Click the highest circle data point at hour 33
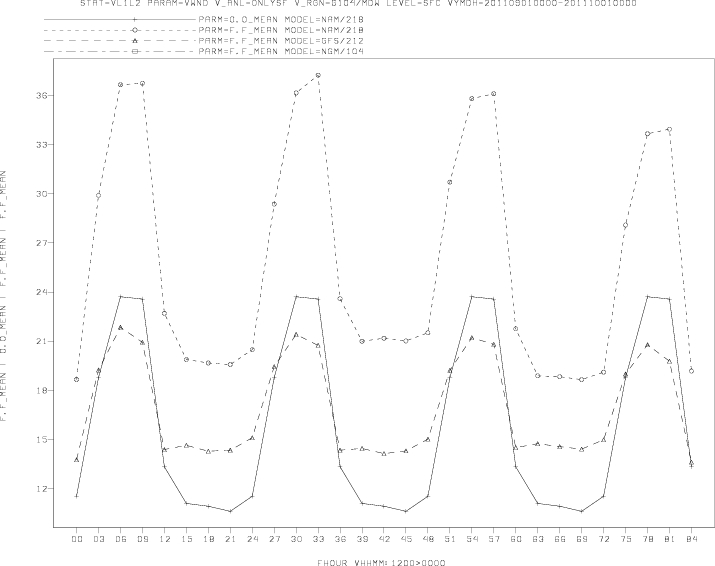Image resolution: width=715 pixels, height=566 pixels. [318, 75]
